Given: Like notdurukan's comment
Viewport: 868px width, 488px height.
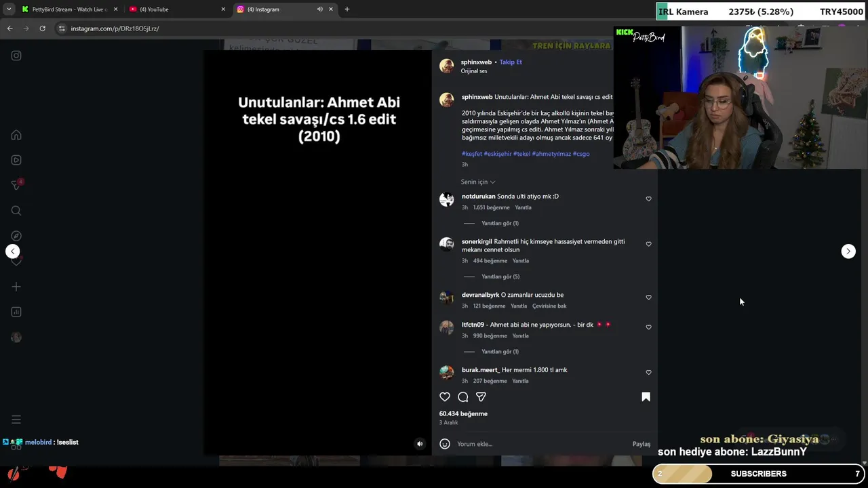Looking at the screenshot, I should 648,199.
